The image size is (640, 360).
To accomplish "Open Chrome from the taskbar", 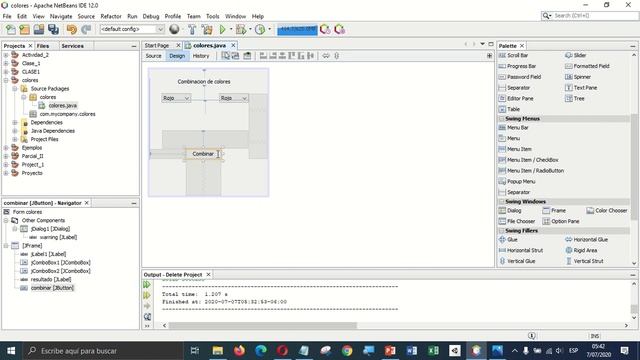I will point(347,351).
